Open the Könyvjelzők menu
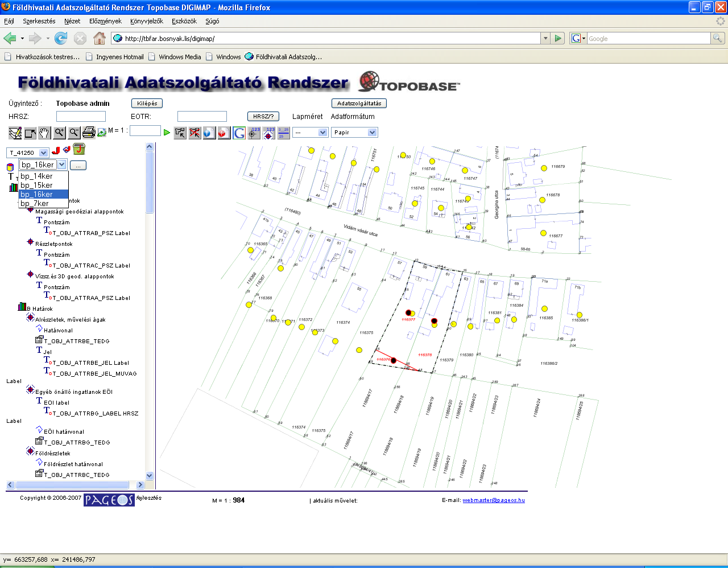The image size is (728, 568). click(147, 21)
